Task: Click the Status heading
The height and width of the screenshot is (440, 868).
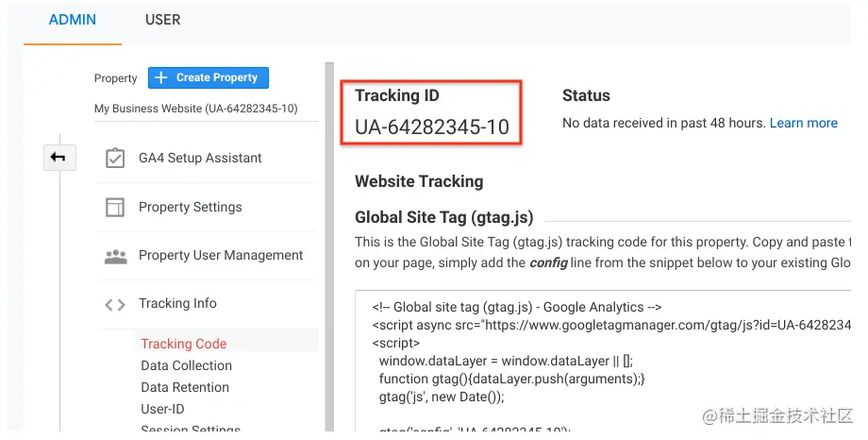Action: (x=586, y=96)
